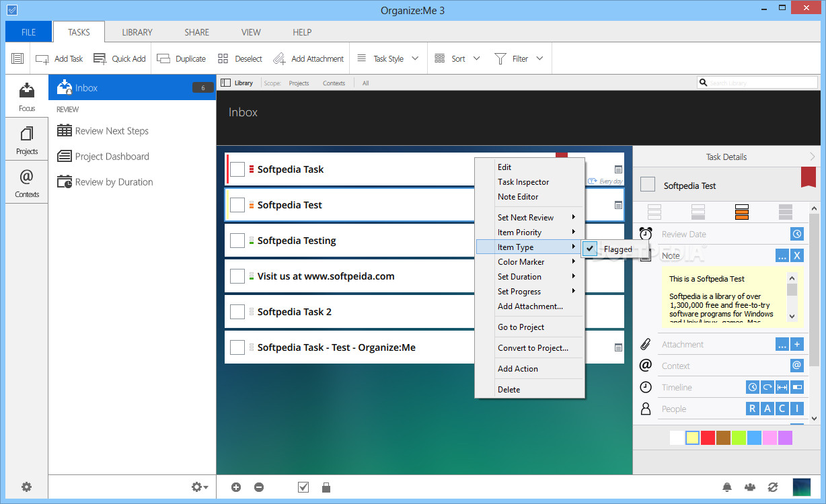826x504 pixels.
Task: Click the settings gear below the Contexts sidebar
Action: 26,487
